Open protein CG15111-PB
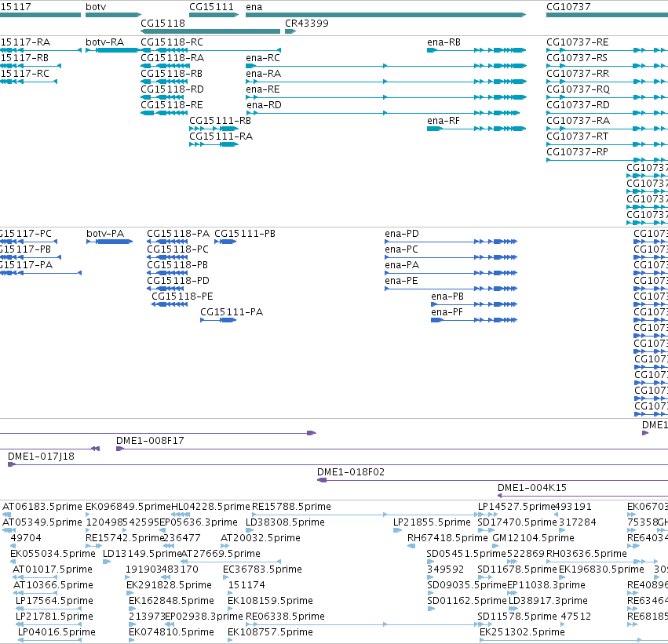 click(x=245, y=234)
